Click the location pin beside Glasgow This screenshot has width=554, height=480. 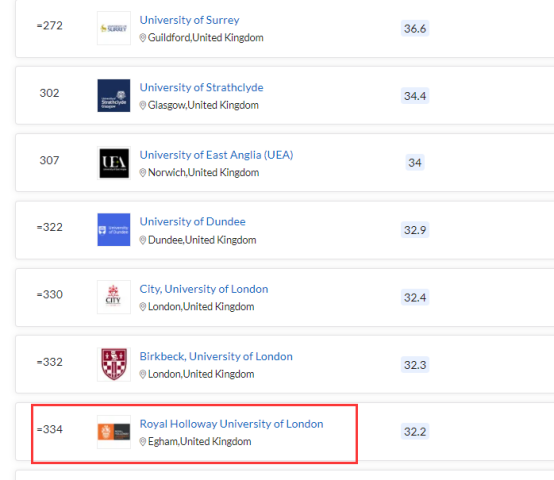click(x=143, y=105)
